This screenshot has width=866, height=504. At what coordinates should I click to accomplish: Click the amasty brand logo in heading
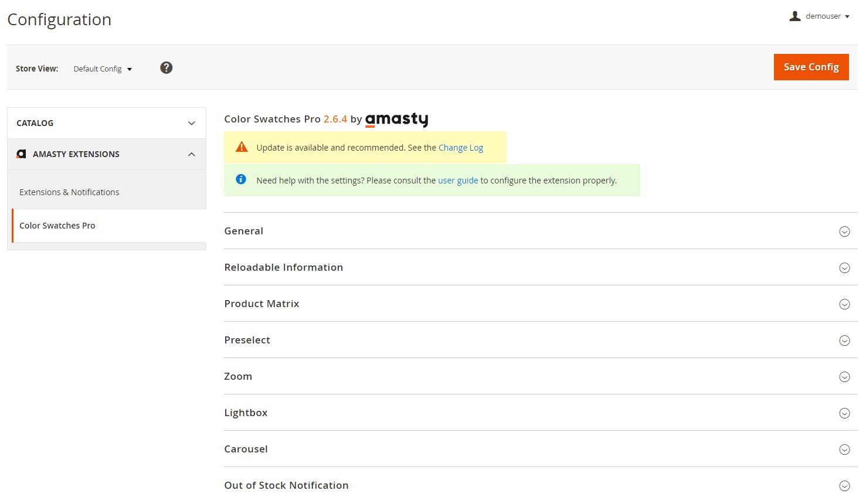(396, 120)
